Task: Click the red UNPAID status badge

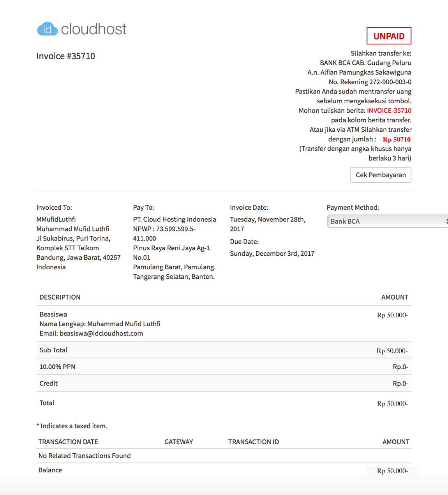Action: click(x=388, y=36)
